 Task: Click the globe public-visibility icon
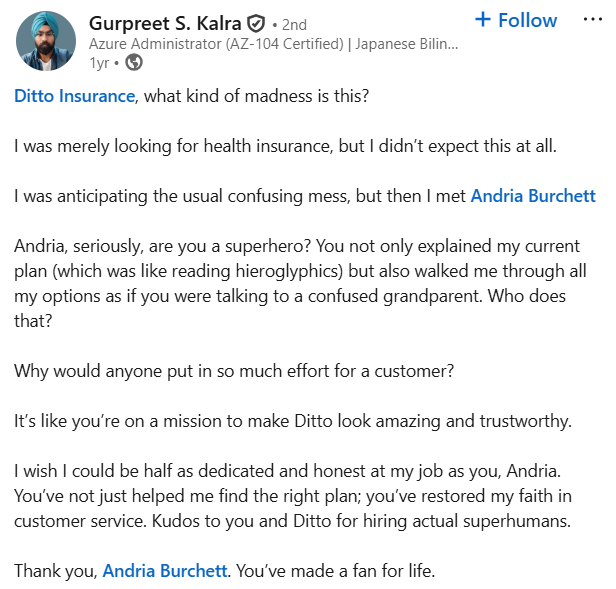pos(134,62)
